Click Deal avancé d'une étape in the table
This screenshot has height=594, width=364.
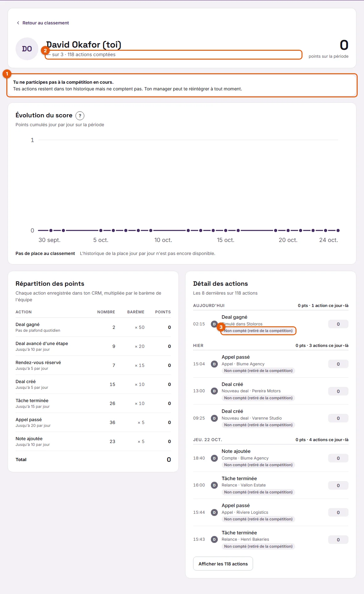(42, 343)
